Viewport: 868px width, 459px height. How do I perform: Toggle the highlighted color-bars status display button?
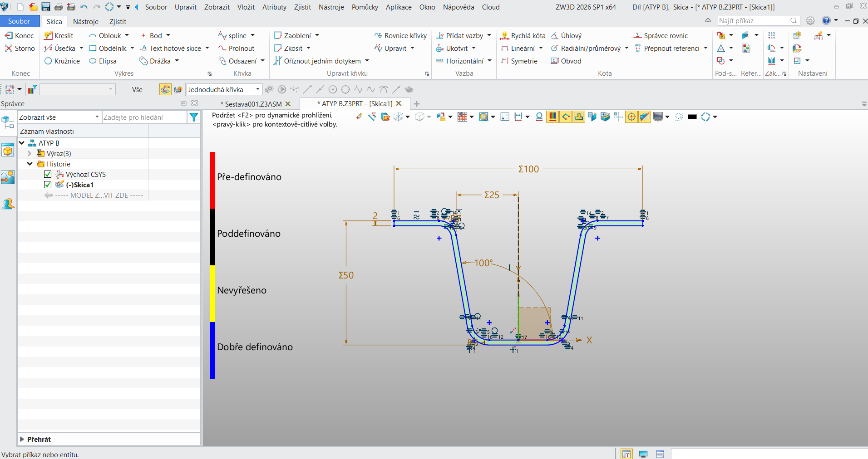[x=552, y=117]
